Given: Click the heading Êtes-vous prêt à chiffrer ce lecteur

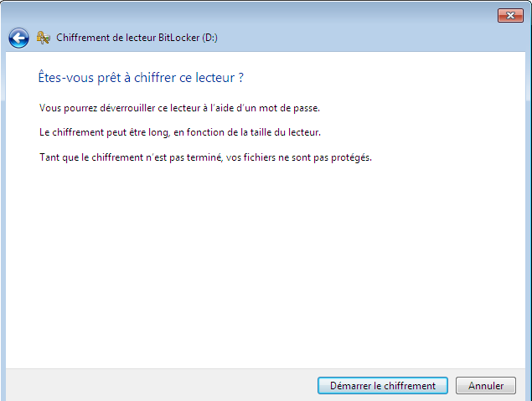Looking at the screenshot, I should coord(141,78).
